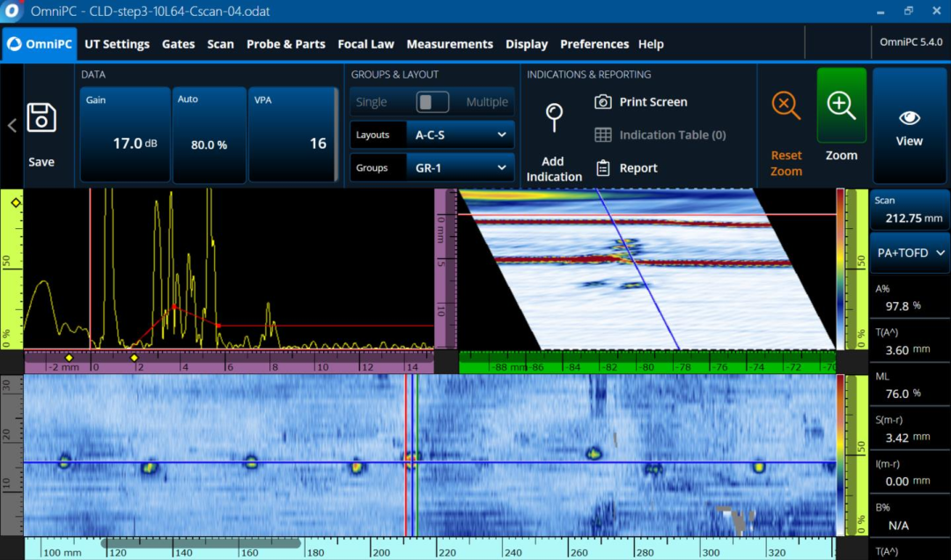Click the VPA 16 value field
Viewport: 951px width, 560px height.
click(x=292, y=135)
